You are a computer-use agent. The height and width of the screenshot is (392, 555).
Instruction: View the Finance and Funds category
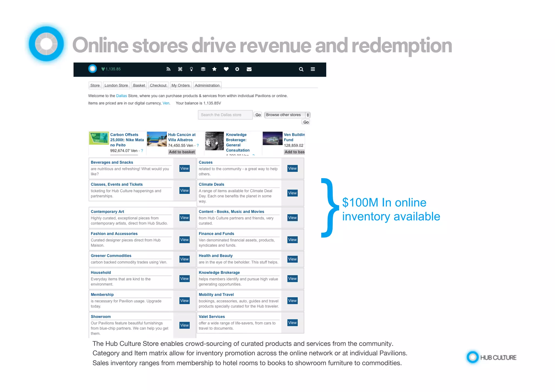[x=292, y=240]
